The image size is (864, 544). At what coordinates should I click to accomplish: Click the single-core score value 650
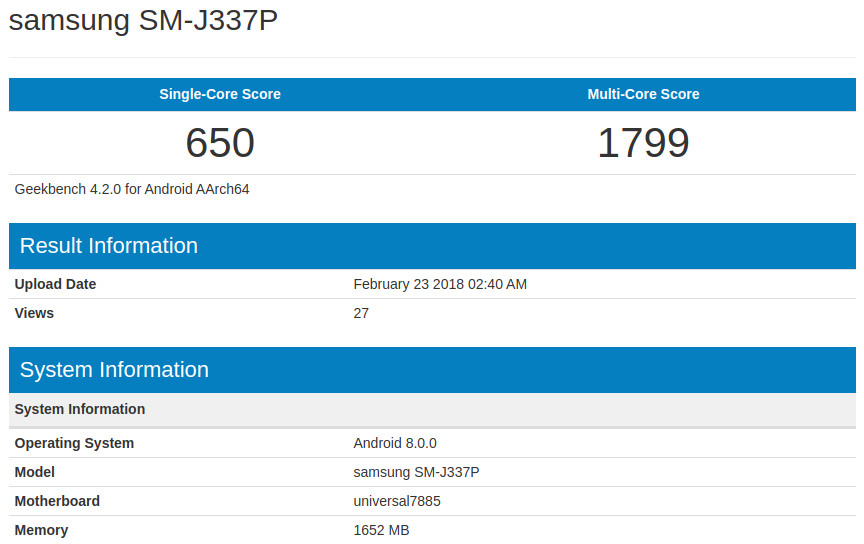220,143
